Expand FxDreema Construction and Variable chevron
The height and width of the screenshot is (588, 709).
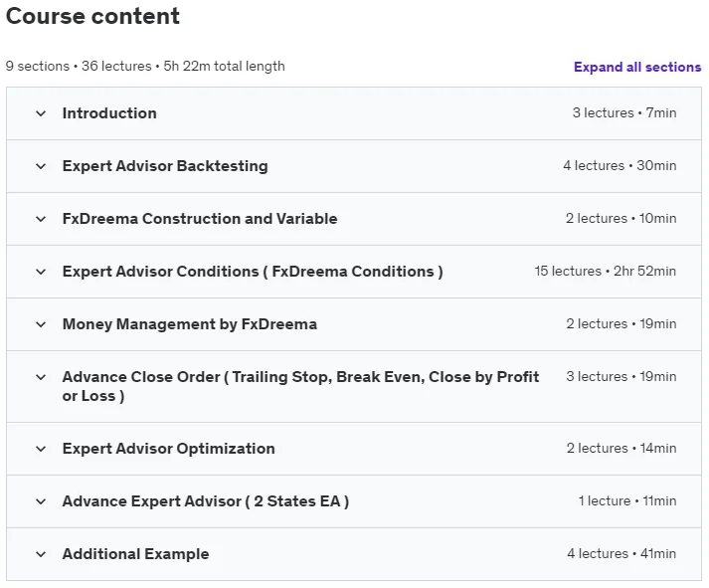pyautogui.click(x=41, y=219)
